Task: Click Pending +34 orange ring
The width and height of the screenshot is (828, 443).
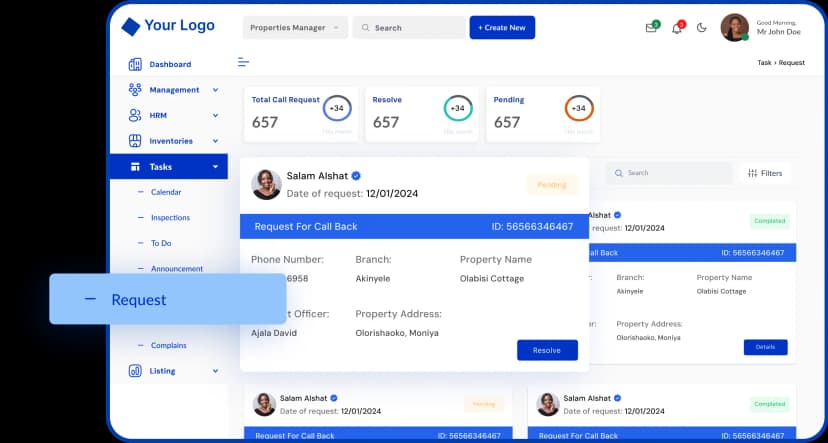Action: (x=579, y=108)
